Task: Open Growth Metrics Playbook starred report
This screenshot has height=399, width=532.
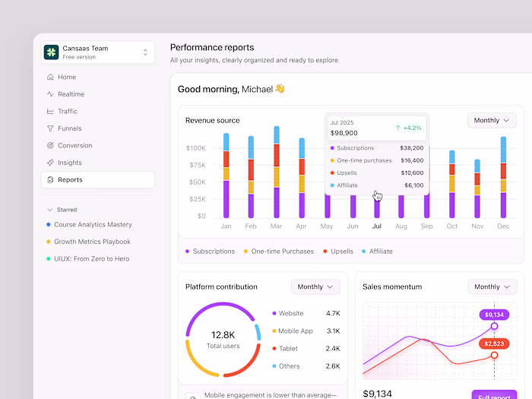Action: coord(92,242)
